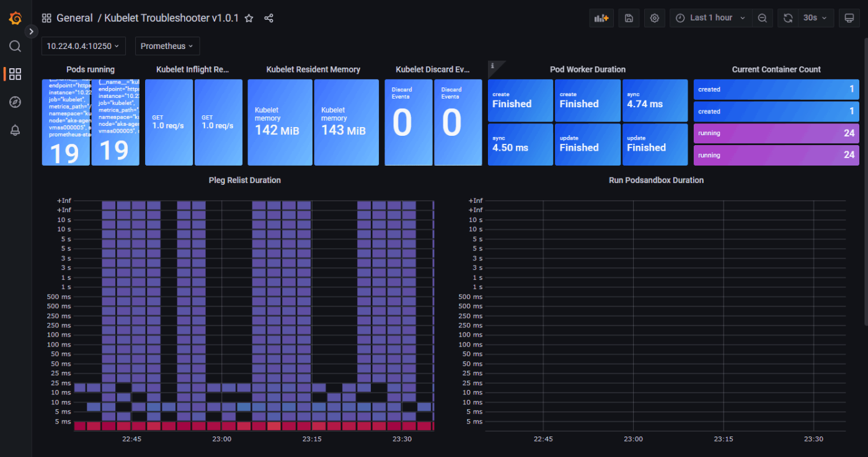Zoom out the time range
The width and height of the screenshot is (868, 457).
tap(763, 18)
